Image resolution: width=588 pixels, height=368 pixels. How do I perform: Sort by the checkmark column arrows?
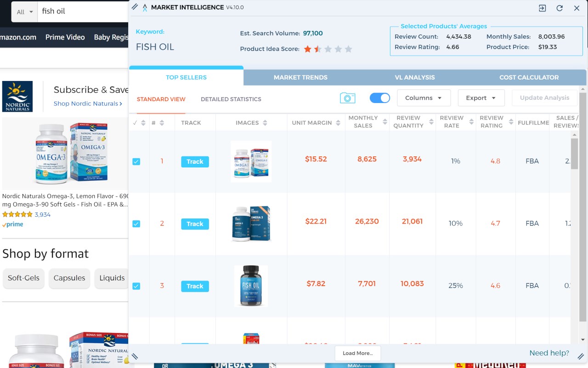(143, 123)
